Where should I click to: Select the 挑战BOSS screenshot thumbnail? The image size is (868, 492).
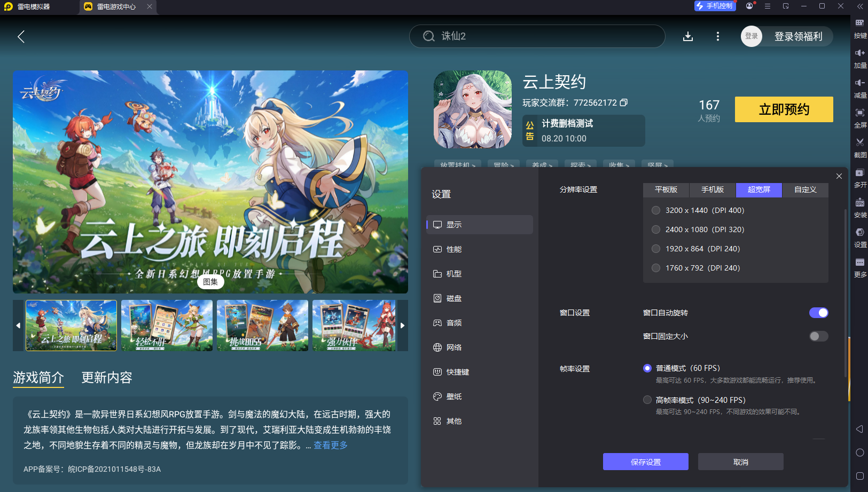tap(262, 326)
